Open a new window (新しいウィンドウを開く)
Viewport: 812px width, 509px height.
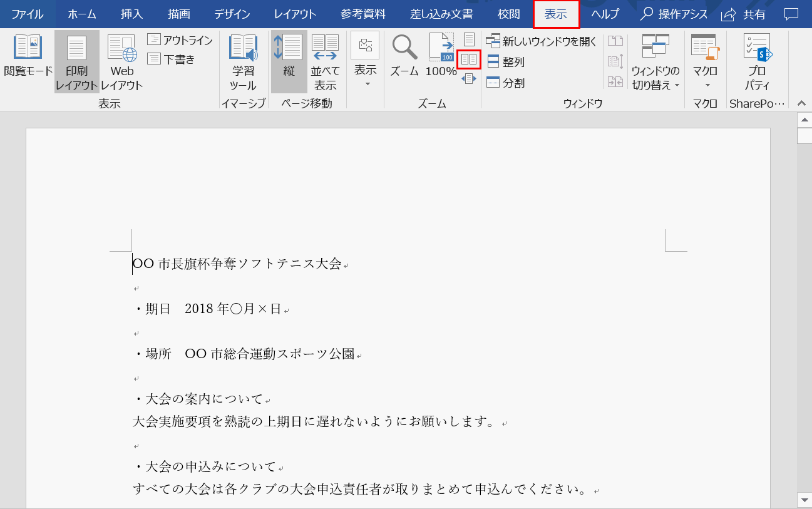(542, 41)
